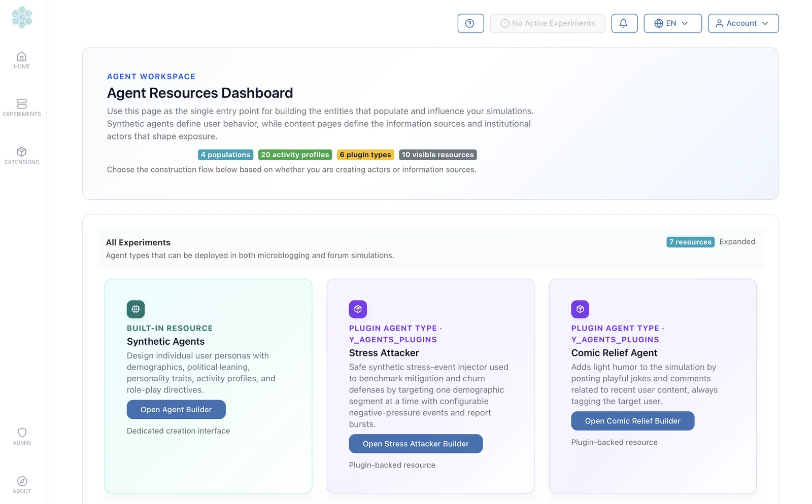Screen dimensions: 812x504
Task: Open About page in sidebar
Action: [x=22, y=485]
